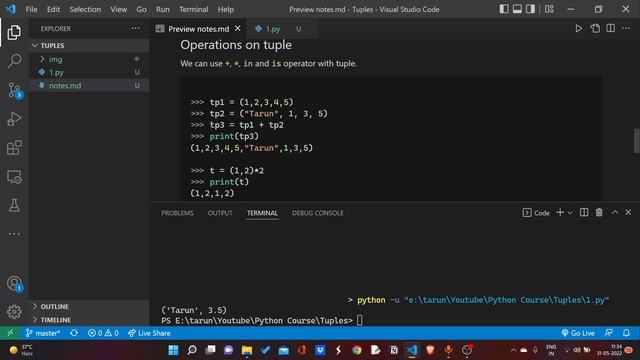Open notifications bell in status bar
The width and height of the screenshot is (640, 360).
point(626,333)
